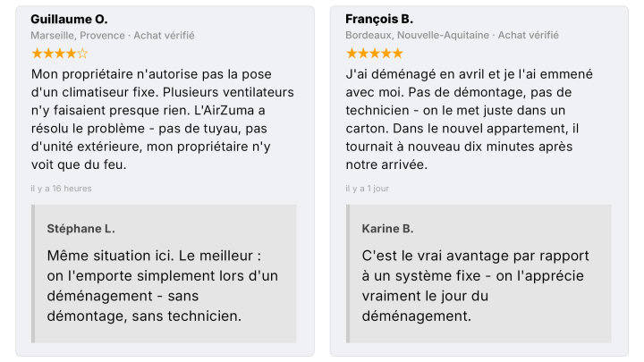Viewport: 644px width, 362px height.
Task: Click Guillaume's four-star rating
Action: coord(60,54)
